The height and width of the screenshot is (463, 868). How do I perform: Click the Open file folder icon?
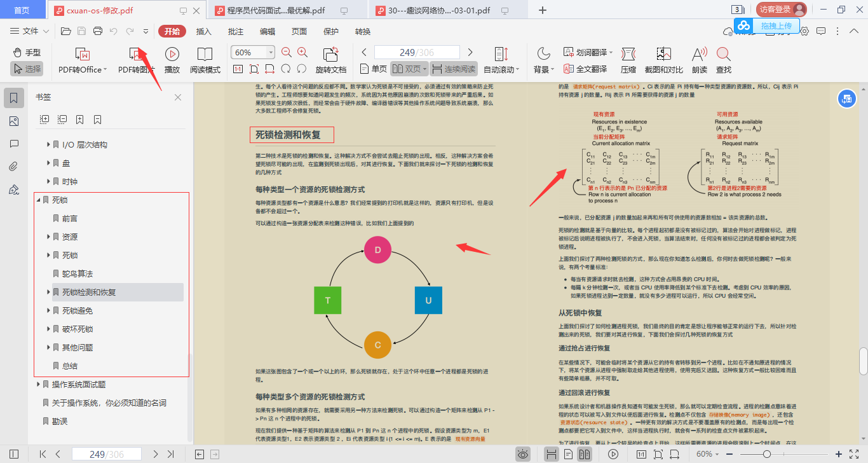tap(65, 31)
